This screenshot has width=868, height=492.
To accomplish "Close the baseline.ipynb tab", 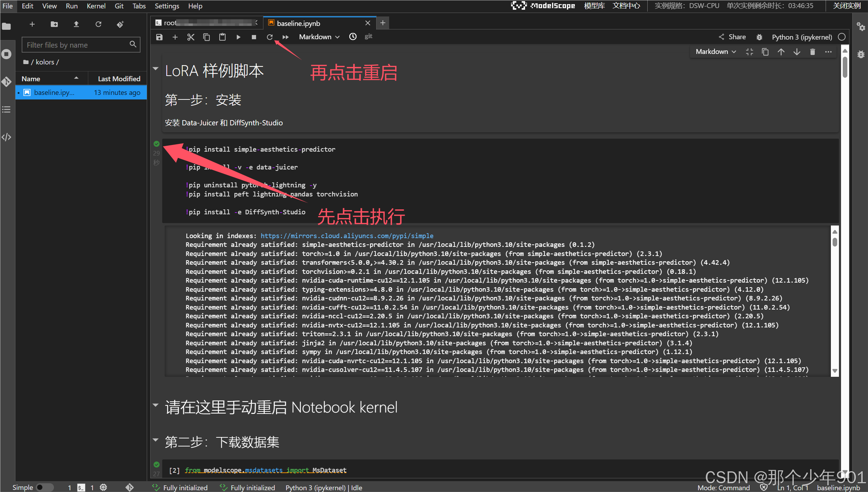I will [x=368, y=23].
